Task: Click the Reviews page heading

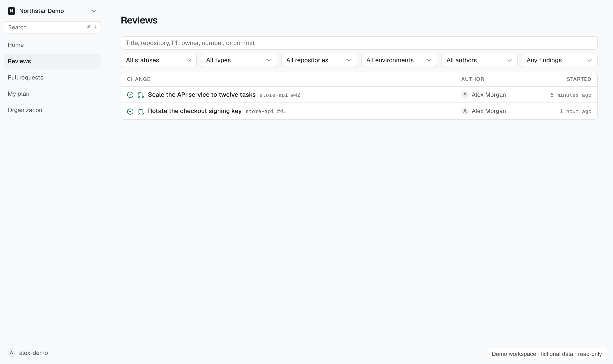Action: tap(139, 20)
